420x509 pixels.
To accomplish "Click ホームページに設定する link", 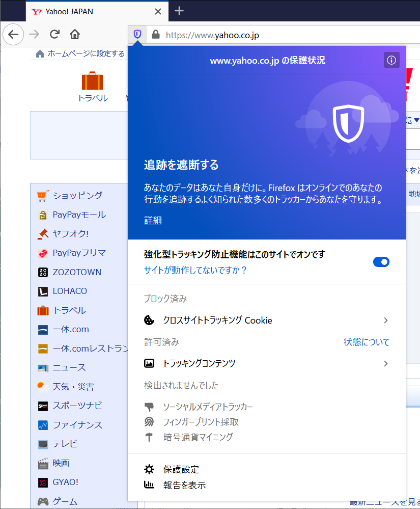I will pos(86,53).
